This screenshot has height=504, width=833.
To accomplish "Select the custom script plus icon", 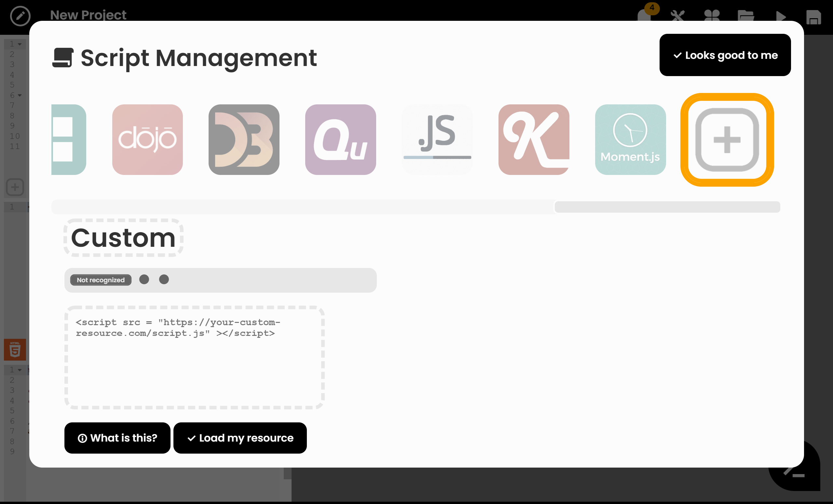I will (x=727, y=139).
